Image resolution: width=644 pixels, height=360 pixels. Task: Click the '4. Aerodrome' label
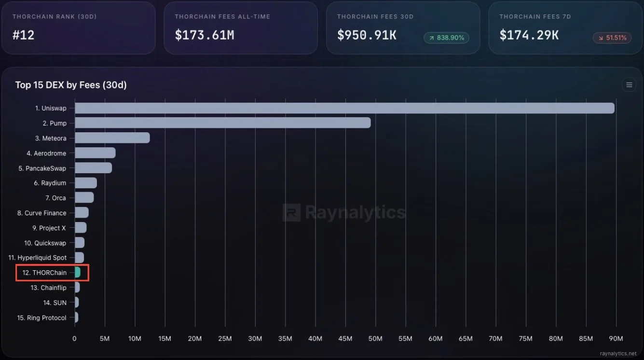tap(46, 153)
